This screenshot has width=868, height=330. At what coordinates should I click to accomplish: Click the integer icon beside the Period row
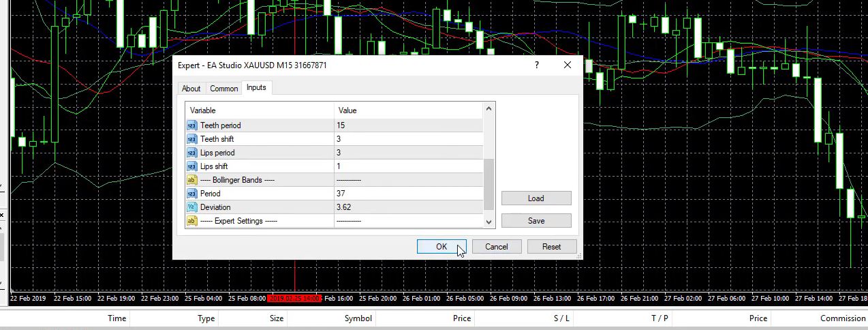pyautogui.click(x=191, y=194)
